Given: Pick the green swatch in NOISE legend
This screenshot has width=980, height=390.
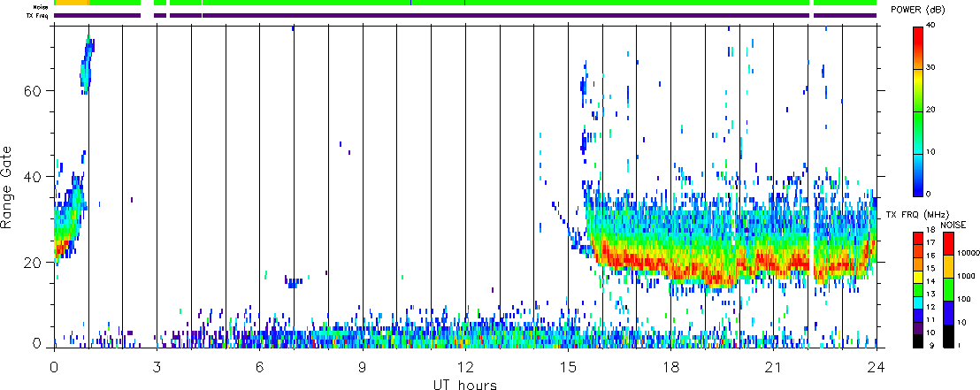Looking at the screenshot, I should tap(948, 290).
